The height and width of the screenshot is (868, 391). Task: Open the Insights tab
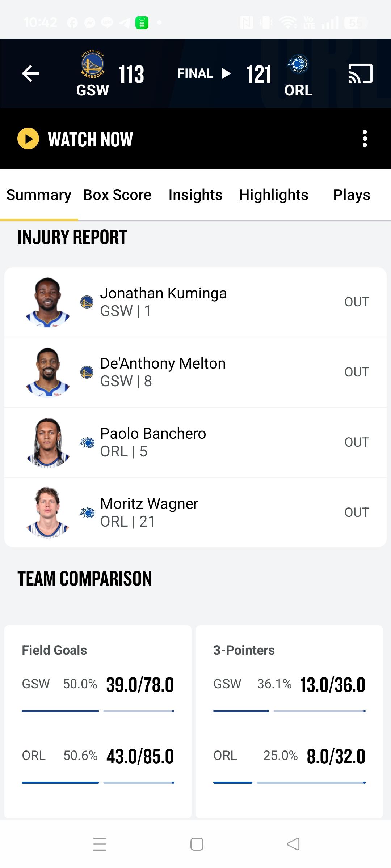pyautogui.click(x=195, y=195)
